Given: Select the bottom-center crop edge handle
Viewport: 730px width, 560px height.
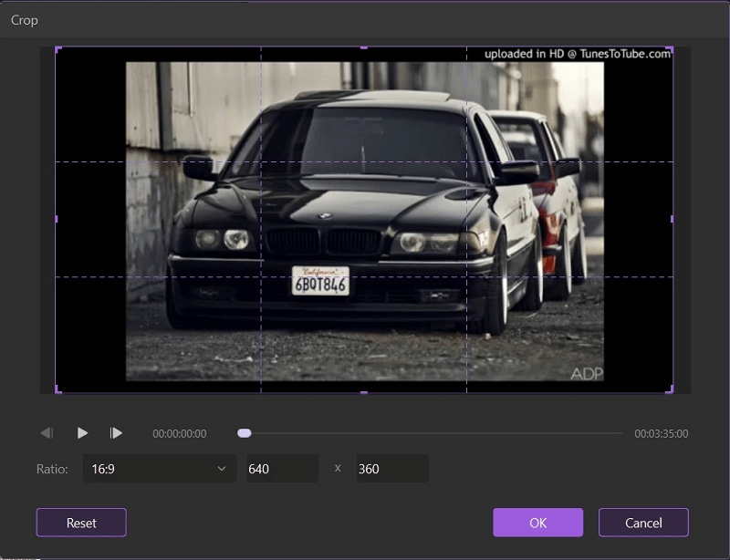Looking at the screenshot, I should [x=364, y=393].
